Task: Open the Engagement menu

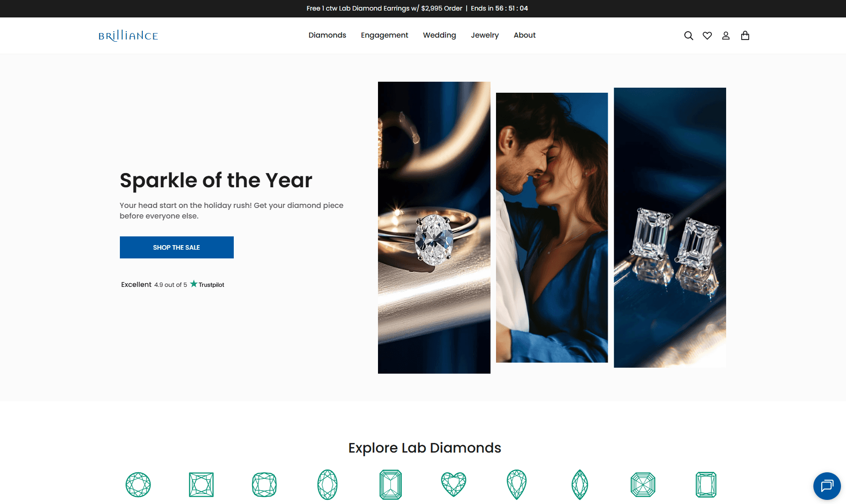Action: coord(384,35)
